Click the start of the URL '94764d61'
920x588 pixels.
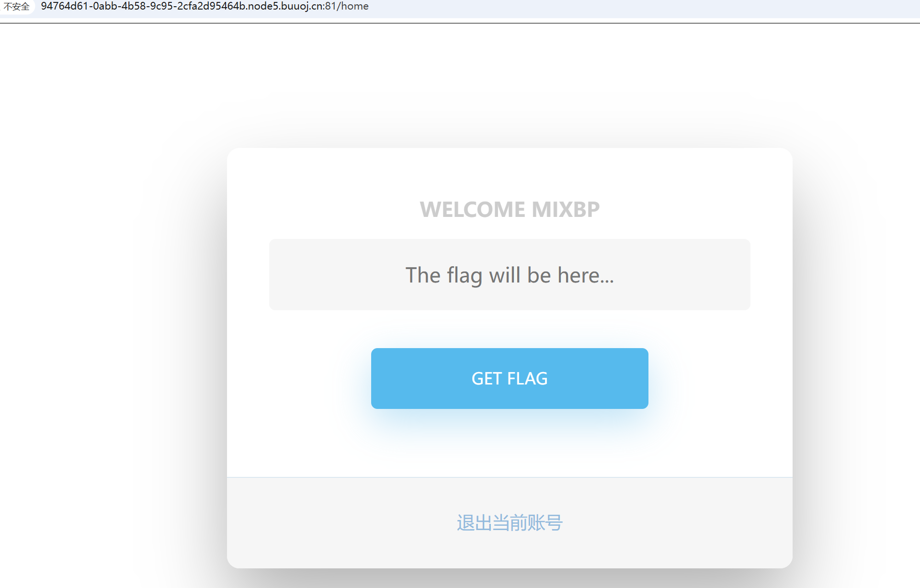point(64,6)
